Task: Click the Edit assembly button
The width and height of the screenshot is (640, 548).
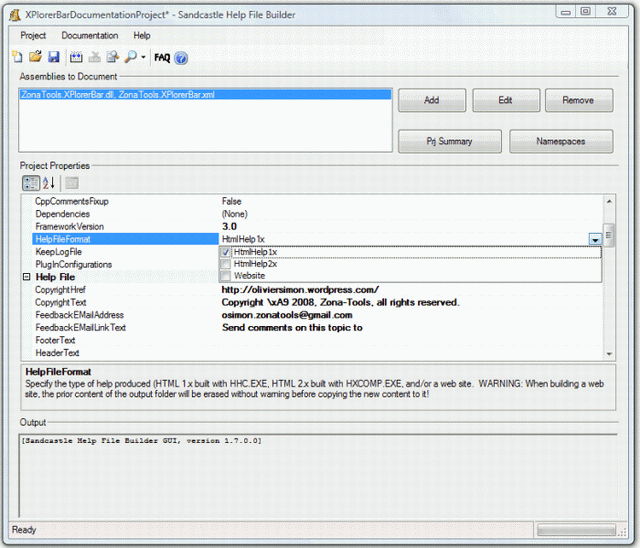Action: tap(506, 100)
